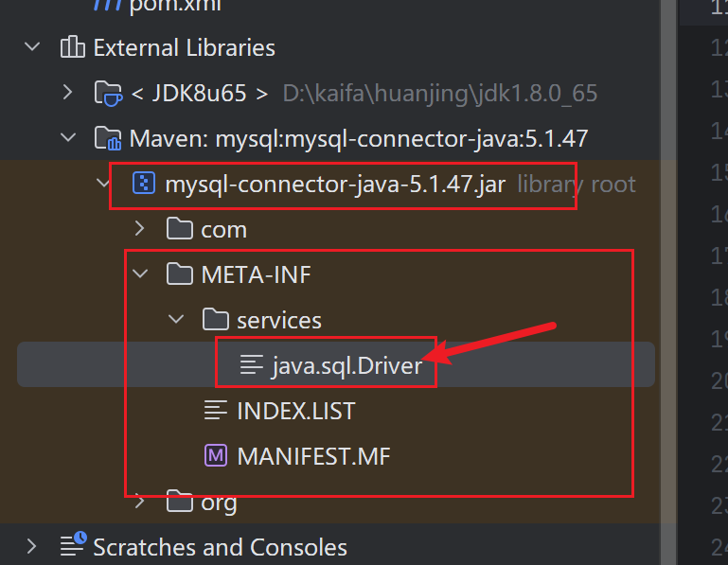Click the MANIFEST.MF manifest icon
The height and width of the screenshot is (565, 728).
pos(216,455)
